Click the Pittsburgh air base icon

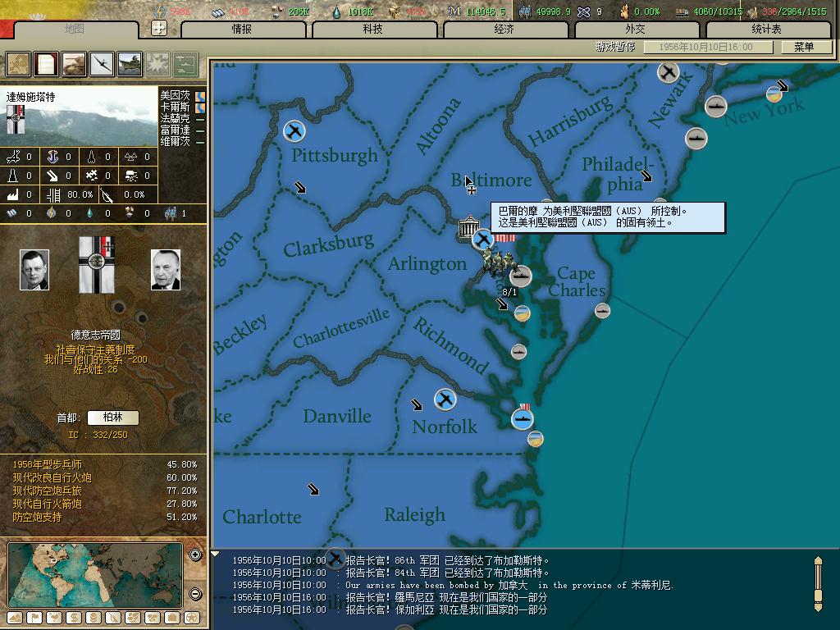pyautogui.click(x=294, y=130)
